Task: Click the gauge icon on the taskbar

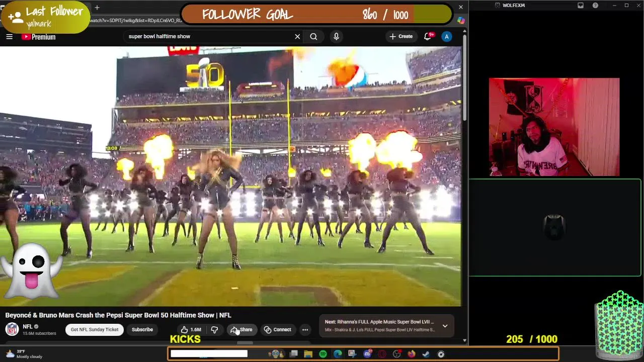Action: click(x=441, y=354)
